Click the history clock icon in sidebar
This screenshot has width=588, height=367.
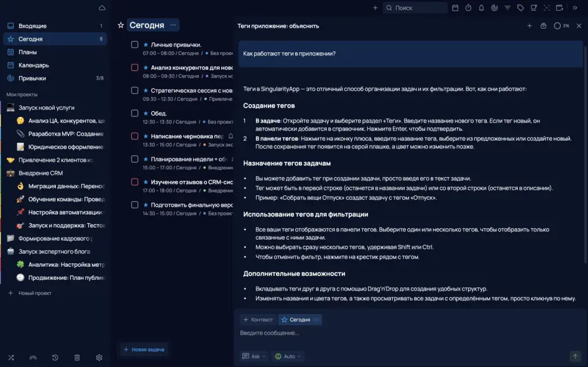[x=55, y=358]
